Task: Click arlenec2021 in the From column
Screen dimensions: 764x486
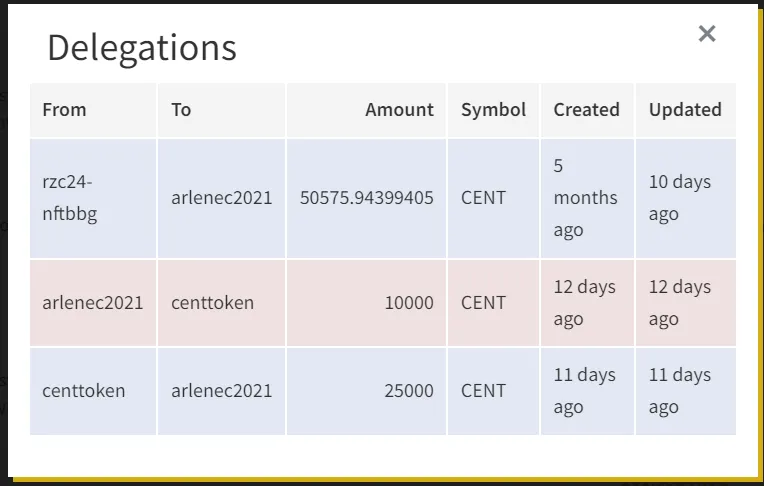Action: coord(93,303)
